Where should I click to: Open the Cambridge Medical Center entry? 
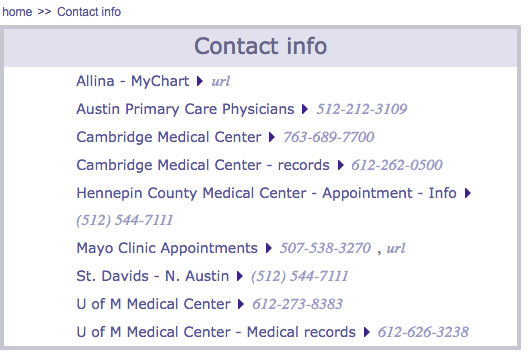point(169,137)
